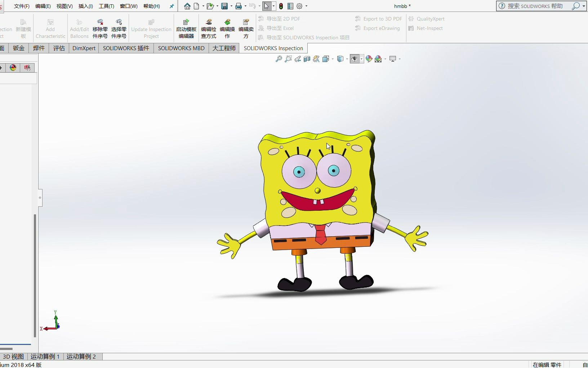Expand the Save dropdown arrow
Screen dimensions: 588x368
pyautogui.click(x=231, y=6)
